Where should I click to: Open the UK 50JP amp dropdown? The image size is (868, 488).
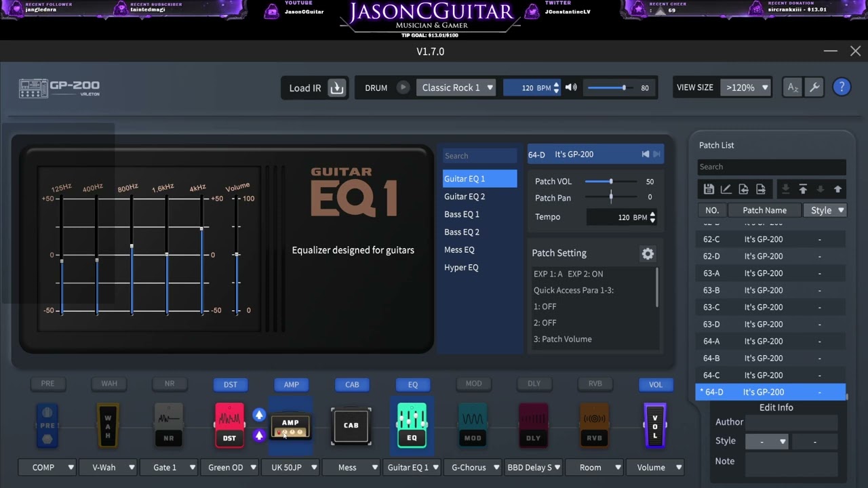pyautogui.click(x=291, y=467)
